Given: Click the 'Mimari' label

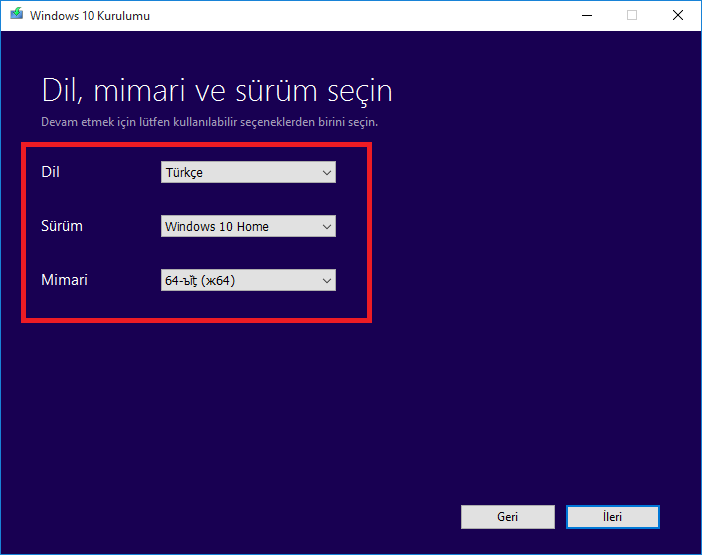Looking at the screenshot, I should click(64, 280).
